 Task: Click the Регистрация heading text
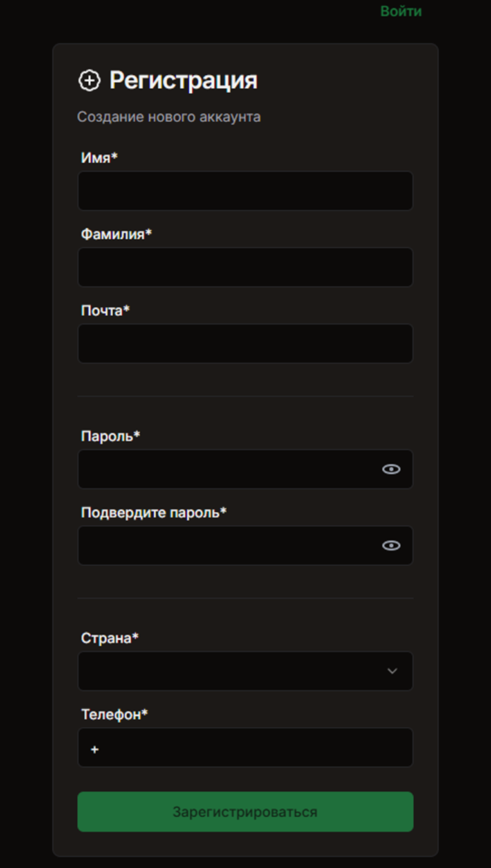[183, 81]
